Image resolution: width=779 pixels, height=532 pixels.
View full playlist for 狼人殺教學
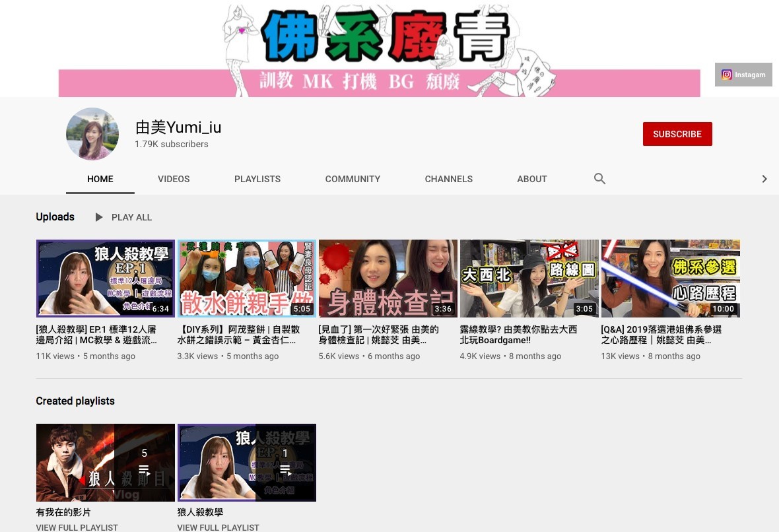click(219, 527)
